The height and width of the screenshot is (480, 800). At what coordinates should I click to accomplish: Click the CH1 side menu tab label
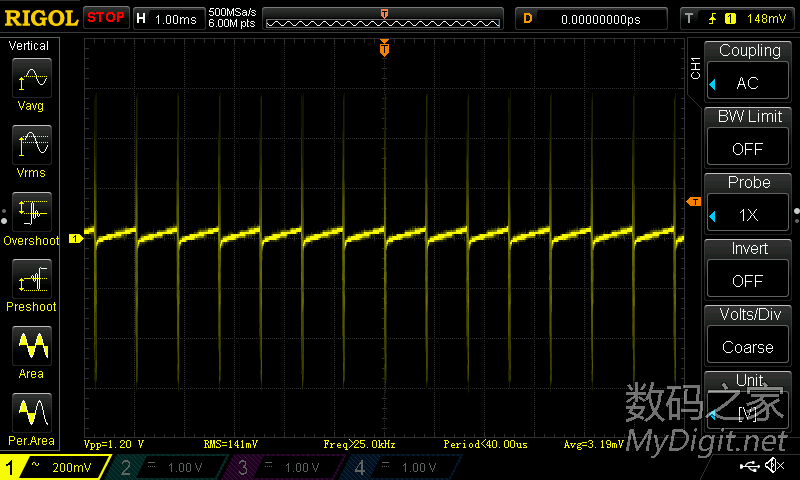click(695, 68)
